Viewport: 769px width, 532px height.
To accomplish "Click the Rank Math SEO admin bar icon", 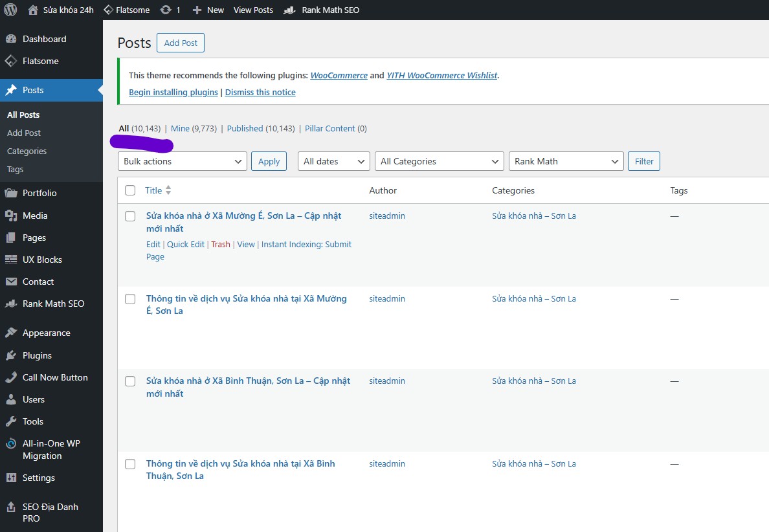I will pyautogui.click(x=291, y=10).
